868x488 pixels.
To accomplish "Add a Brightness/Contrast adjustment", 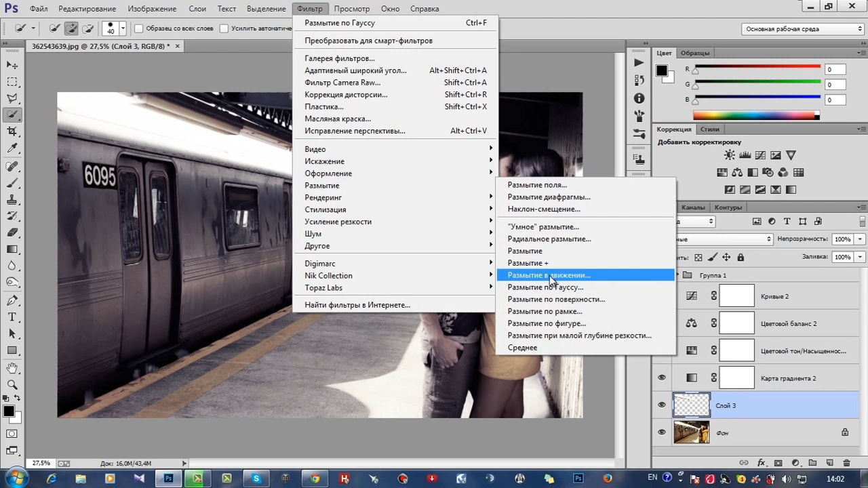I will coord(729,156).
